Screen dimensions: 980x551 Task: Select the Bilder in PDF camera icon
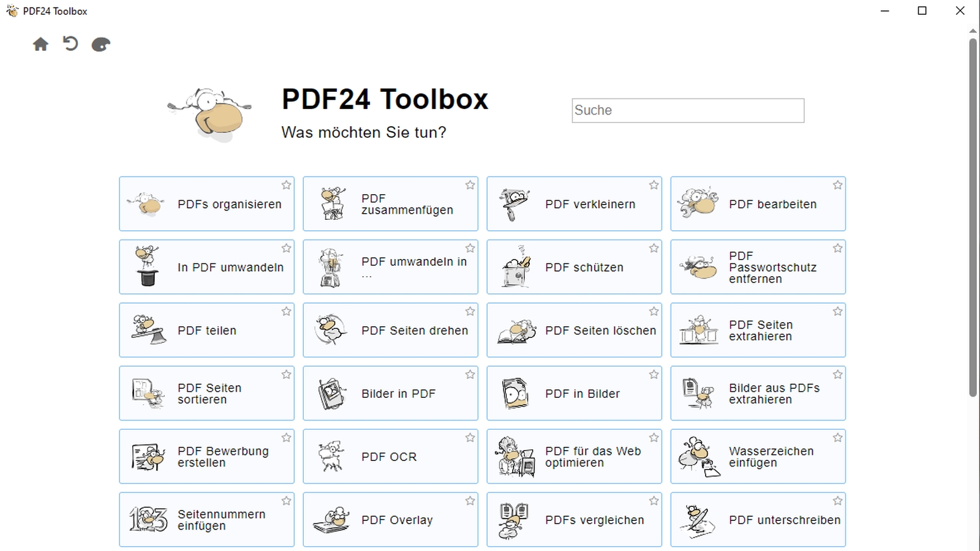(x=331, y=393)
